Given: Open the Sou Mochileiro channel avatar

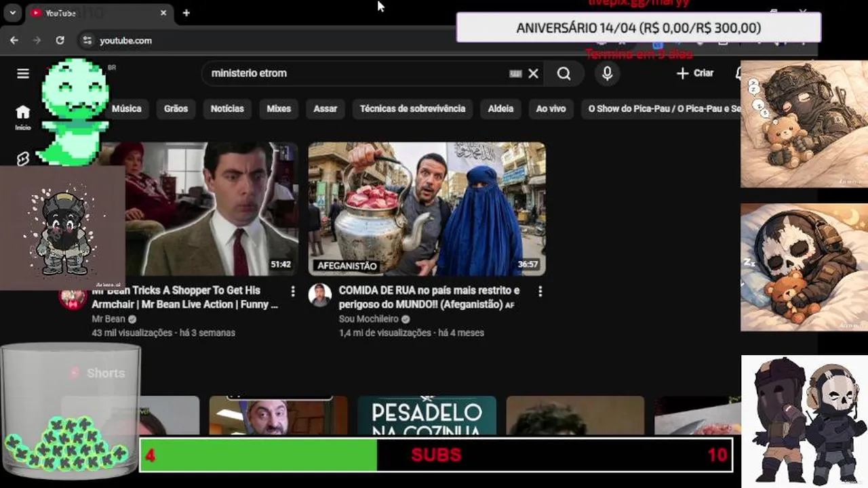Looking at the screenshot, I should click(320, 296).
